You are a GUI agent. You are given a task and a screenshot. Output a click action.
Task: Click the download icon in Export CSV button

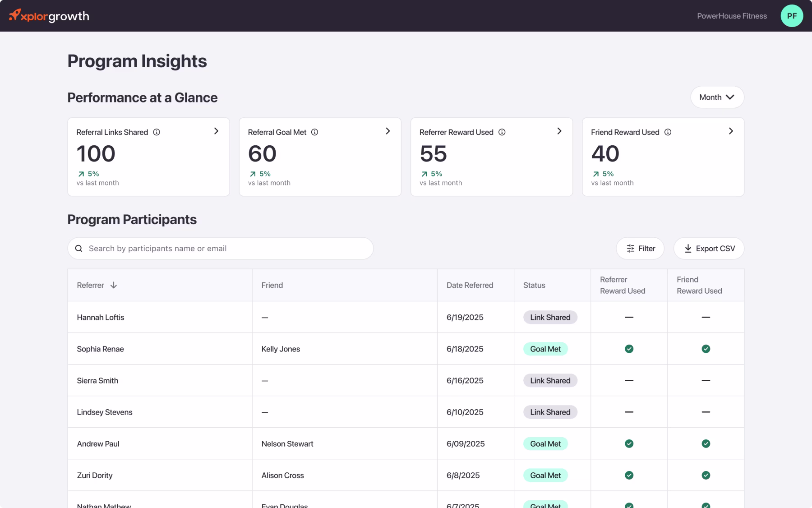point(688,248)
